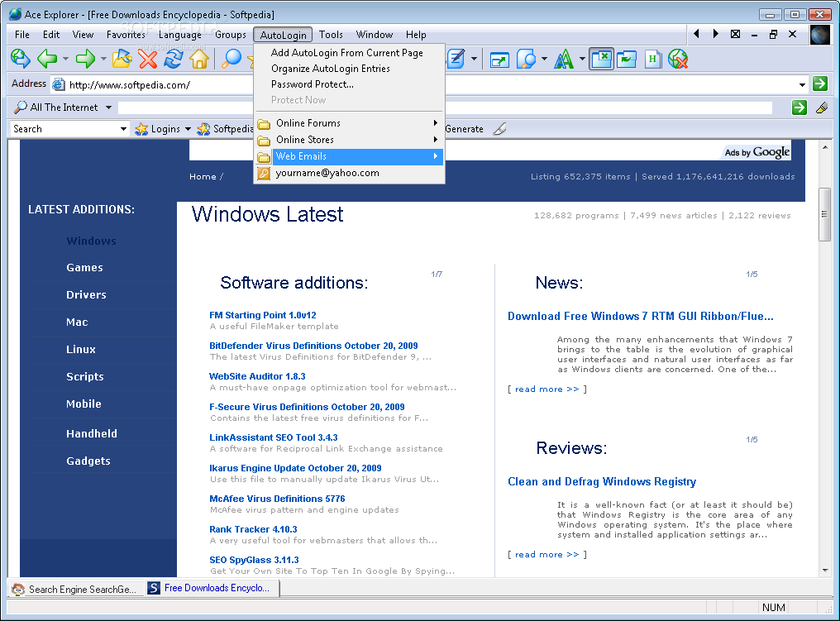Click the previous tab left arrow icon

pos(696,34)
